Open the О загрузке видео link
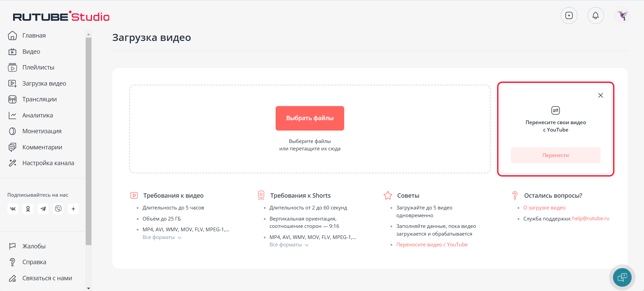 point(545,208)
